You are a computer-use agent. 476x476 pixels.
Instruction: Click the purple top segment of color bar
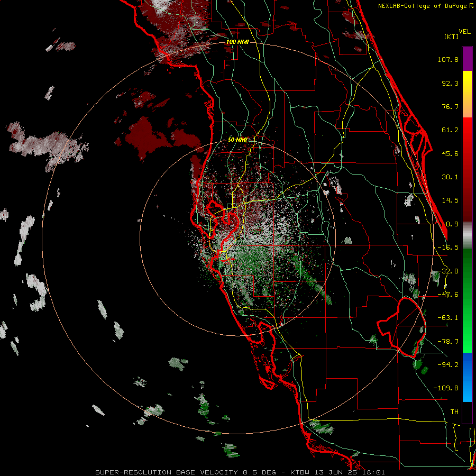point(467,59)
